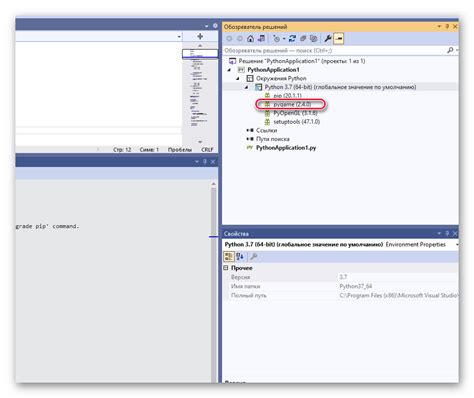This screenshot has width=474, height=398.
Task: Select the pygame (2.4.0) package
Action: tap(292, 104)
